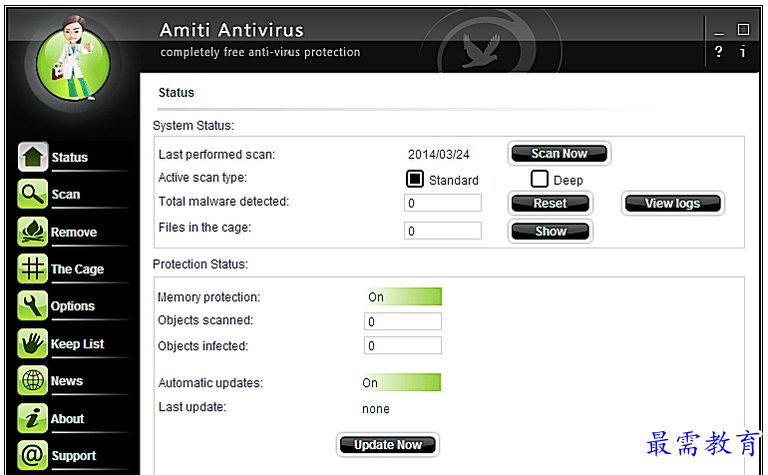Open the Status menu label

(70, 158)
